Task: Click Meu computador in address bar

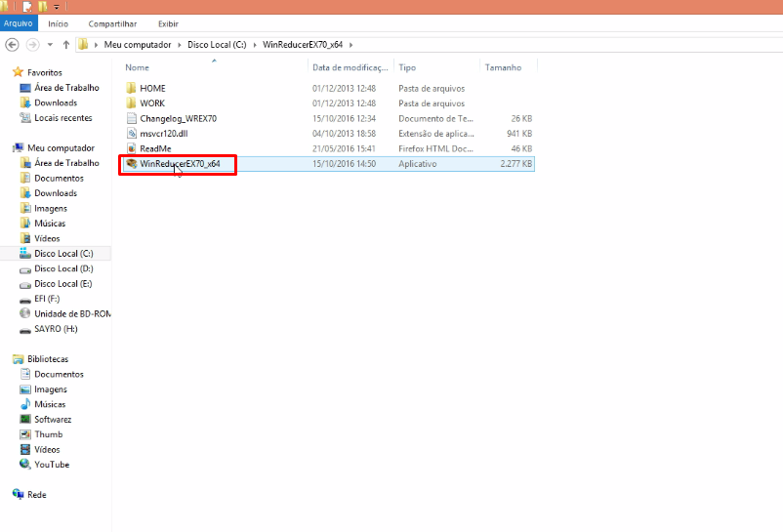Action: [x=138, y=45]
